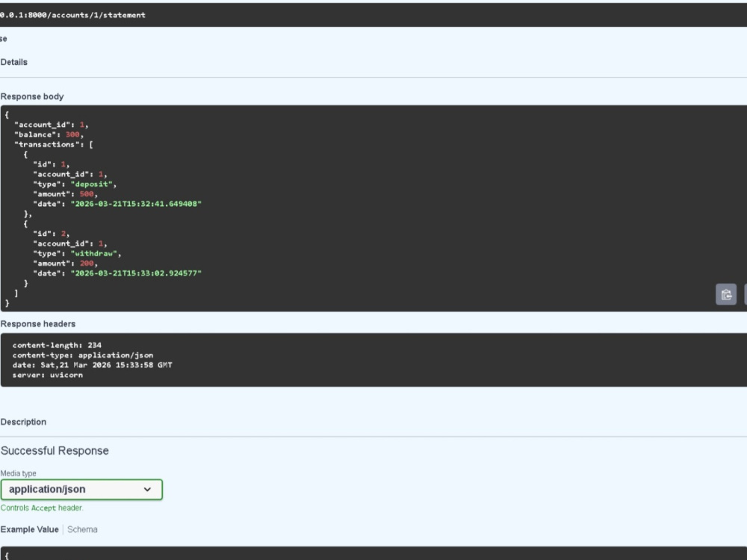Screen dimensions: 747x560
Task: Select the request URL ending in accounts/1/statement
Action: click(73, 15)
